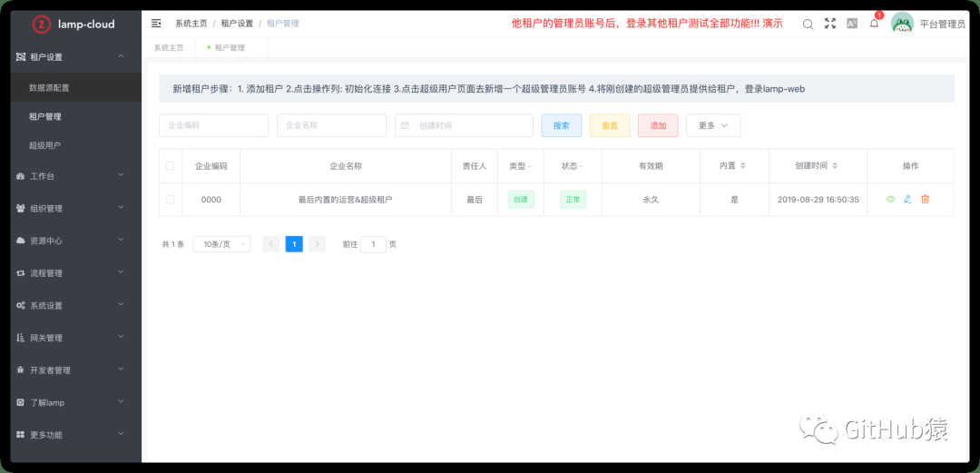Click 租户设置 in the breadcrumb

click(x=237, y=23)
